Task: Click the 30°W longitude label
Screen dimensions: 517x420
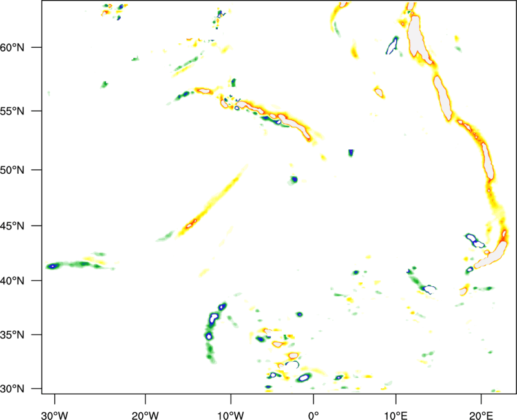Action: point(55,415)
